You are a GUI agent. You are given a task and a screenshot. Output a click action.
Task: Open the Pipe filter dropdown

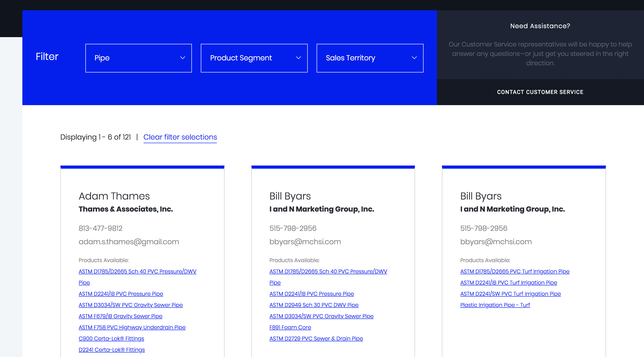coord(138,58)
